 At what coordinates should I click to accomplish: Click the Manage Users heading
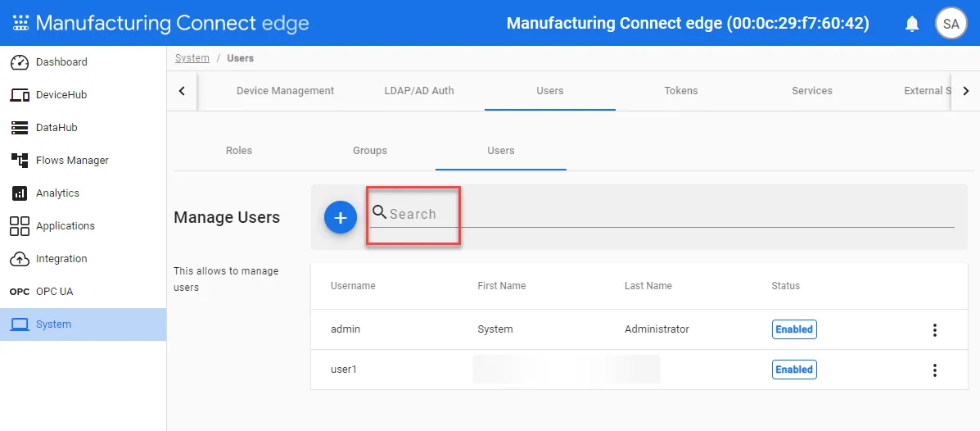(227, 218)
